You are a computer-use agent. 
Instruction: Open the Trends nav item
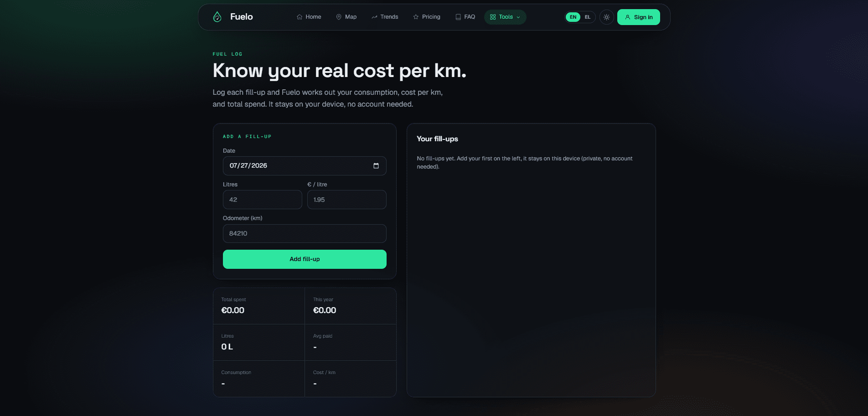point(385,17)
